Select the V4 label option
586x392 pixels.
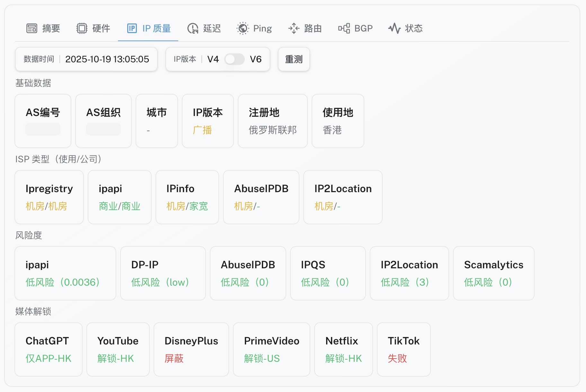[x=213, y=59]
